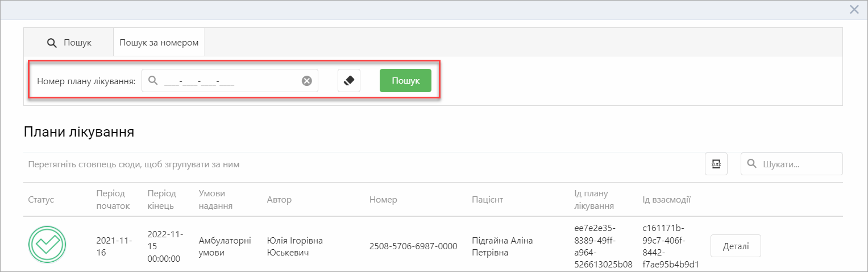
Task: Sort by Автор column header
Action: tap(279, 200)
